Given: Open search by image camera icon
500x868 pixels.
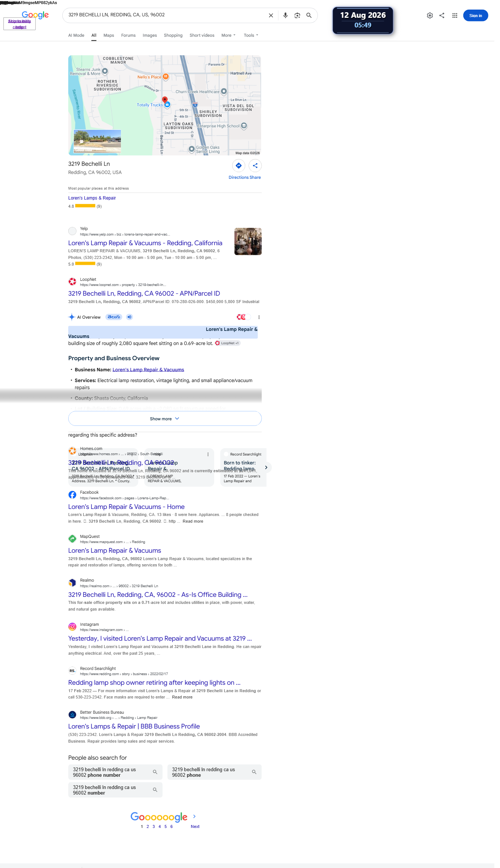Looking at the screenshot, I should click(297, 16).
